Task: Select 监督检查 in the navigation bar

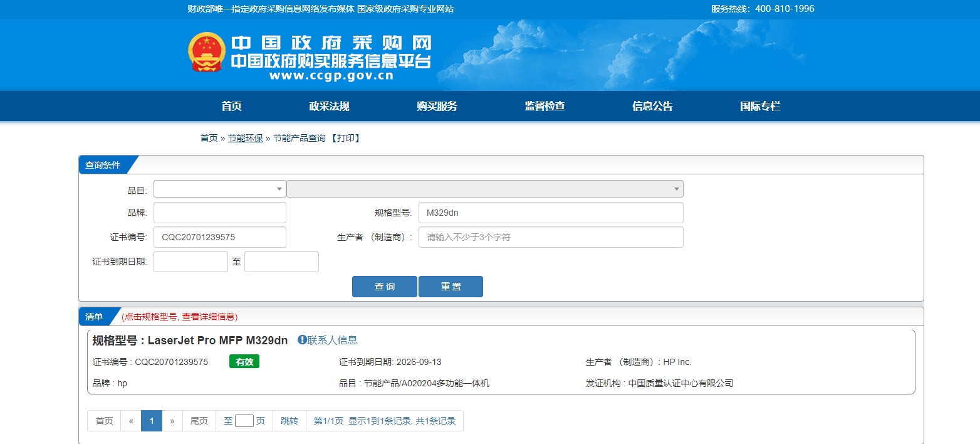Action: (545, 106)
